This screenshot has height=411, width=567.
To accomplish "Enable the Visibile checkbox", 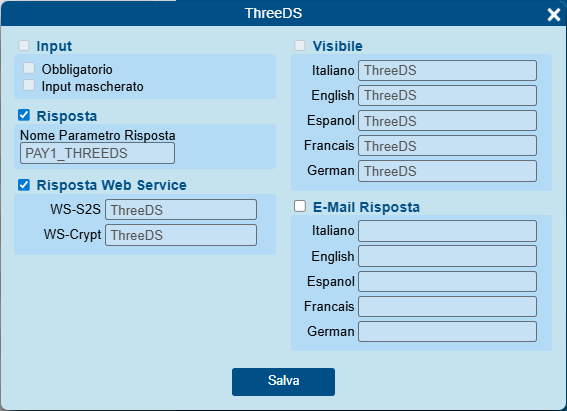I will pos(300,46).
